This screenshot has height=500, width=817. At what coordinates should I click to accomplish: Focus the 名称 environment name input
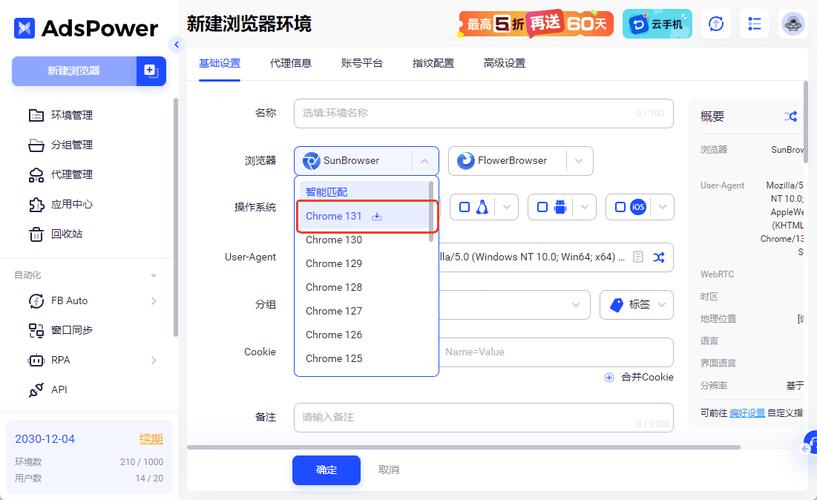pyautogui.click(x=484, y=114)
